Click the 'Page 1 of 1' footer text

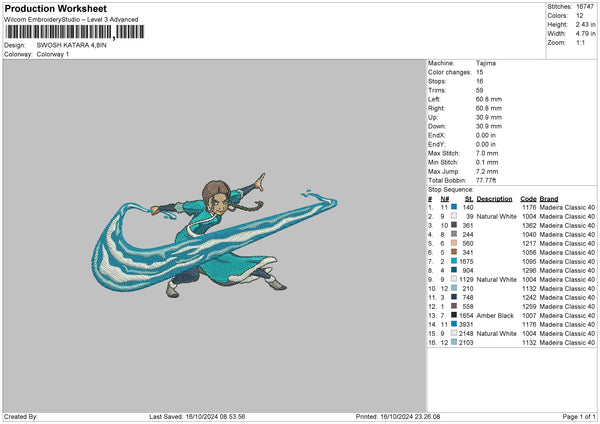pyautogui.click(x=579, y=417)
